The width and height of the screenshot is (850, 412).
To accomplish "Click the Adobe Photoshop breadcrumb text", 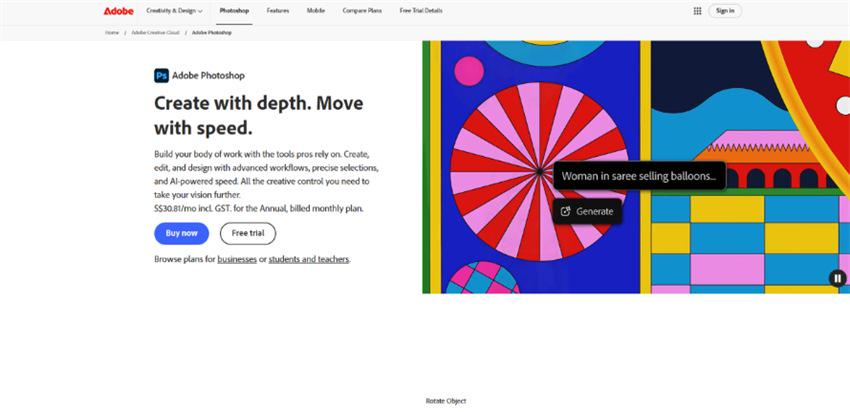I will [211, 33].
